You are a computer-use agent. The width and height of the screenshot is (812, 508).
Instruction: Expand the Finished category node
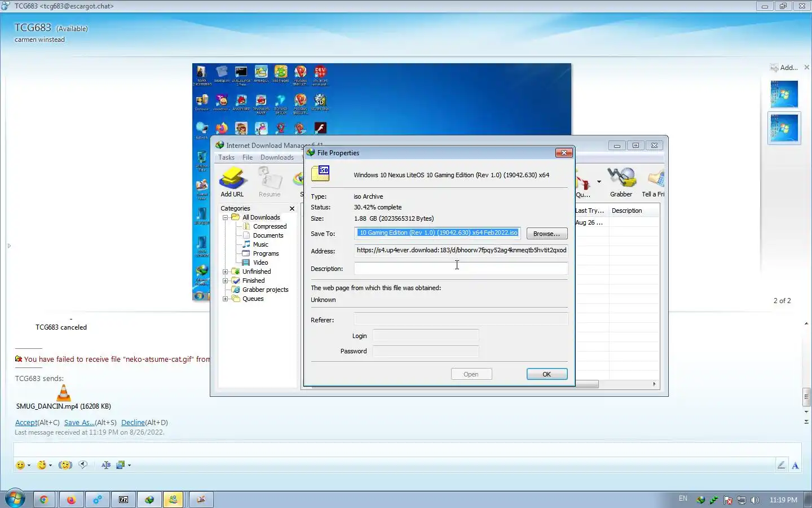[x=225, y=281]
